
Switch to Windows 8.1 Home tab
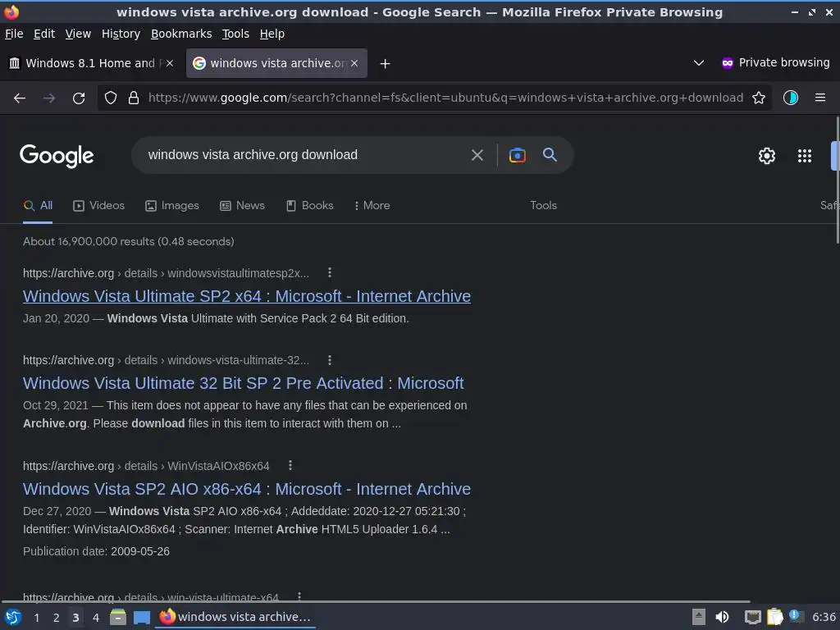(x=91, y=63)
